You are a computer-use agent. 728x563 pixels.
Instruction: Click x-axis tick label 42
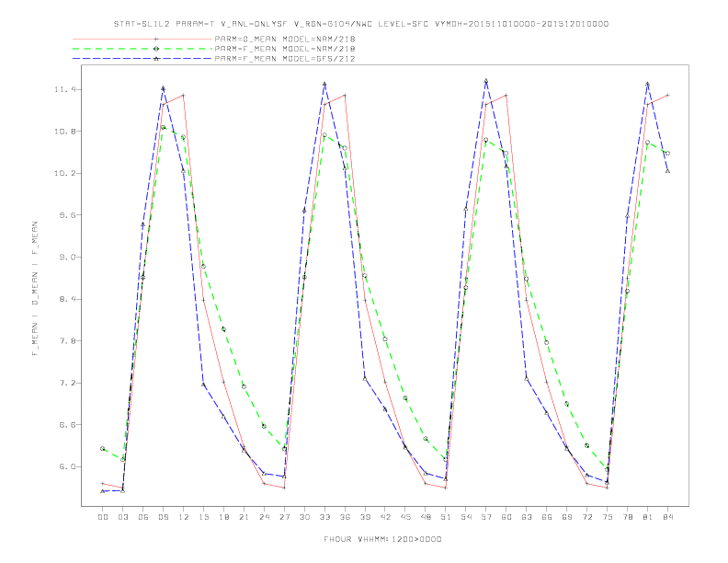point(385,517)
